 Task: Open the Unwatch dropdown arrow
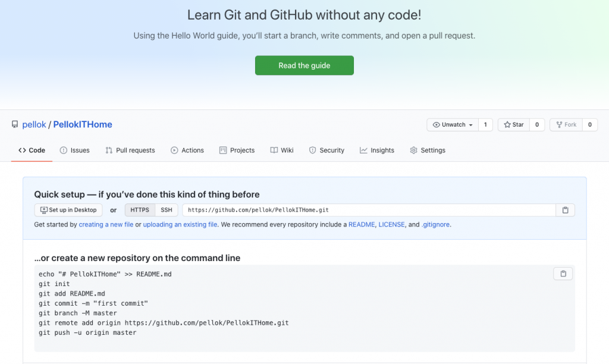[x=471, y=125]
